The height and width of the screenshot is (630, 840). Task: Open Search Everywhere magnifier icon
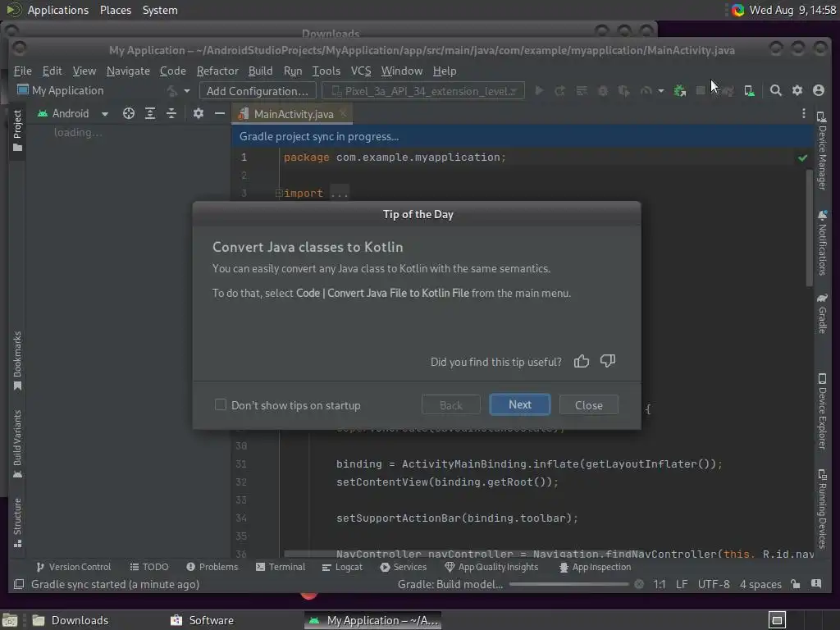[x=775, y=90]
